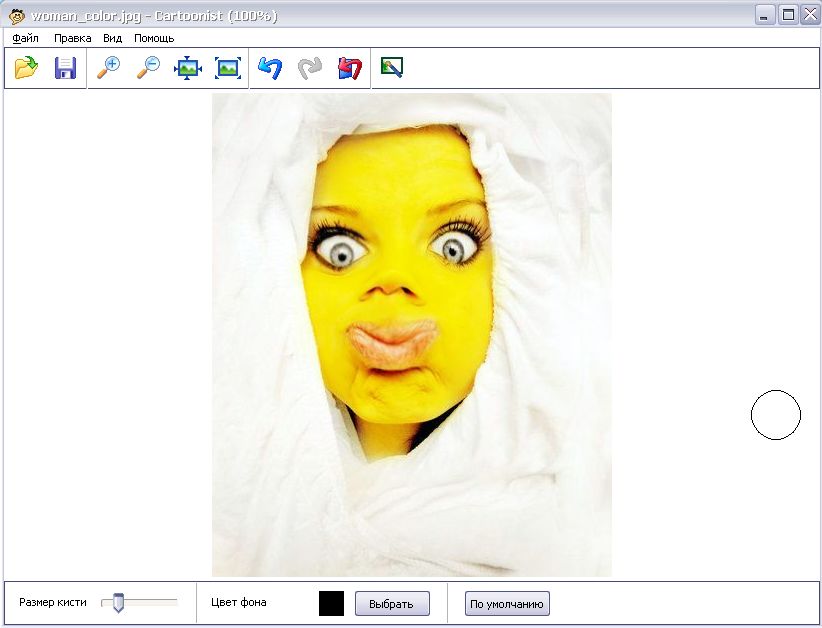Revert all changes with red-blue arrow icon
The height and width of the screenshot is (628, 822).
(350, 68)
